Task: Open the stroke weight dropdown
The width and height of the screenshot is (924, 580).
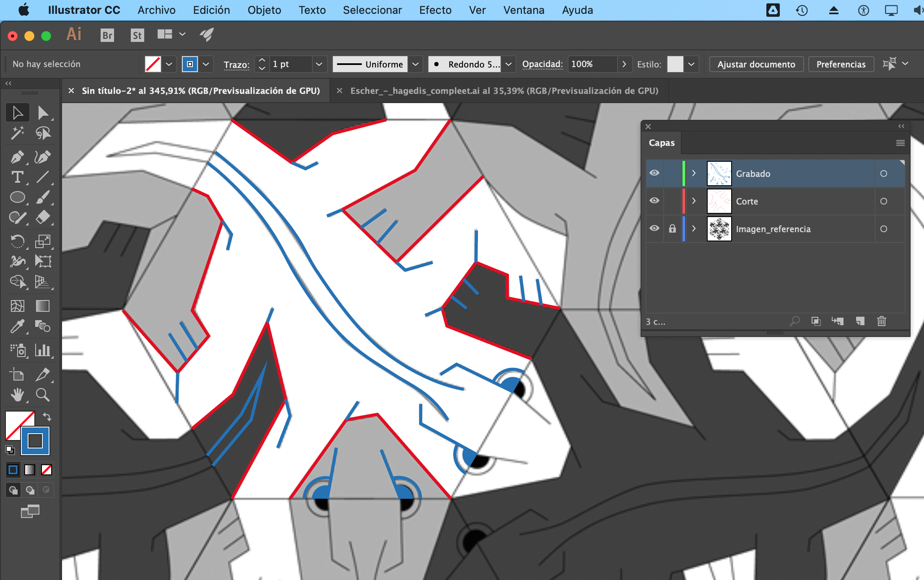Action: click(x=319, y=64)
